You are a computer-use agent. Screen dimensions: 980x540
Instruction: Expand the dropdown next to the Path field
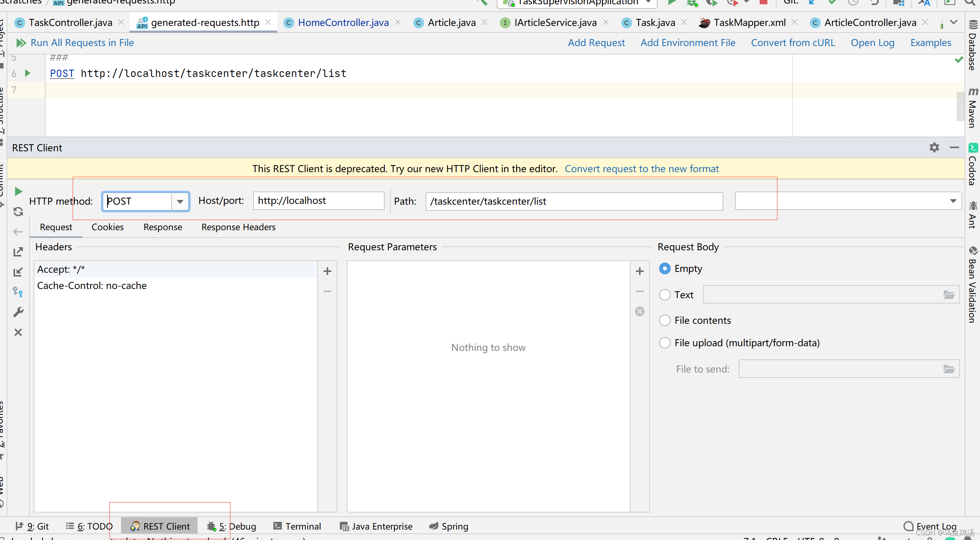953,201
